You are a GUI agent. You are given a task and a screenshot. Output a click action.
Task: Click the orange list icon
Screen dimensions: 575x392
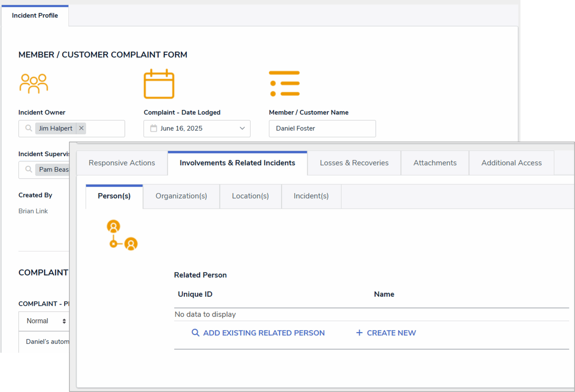(x=284, y=84)
